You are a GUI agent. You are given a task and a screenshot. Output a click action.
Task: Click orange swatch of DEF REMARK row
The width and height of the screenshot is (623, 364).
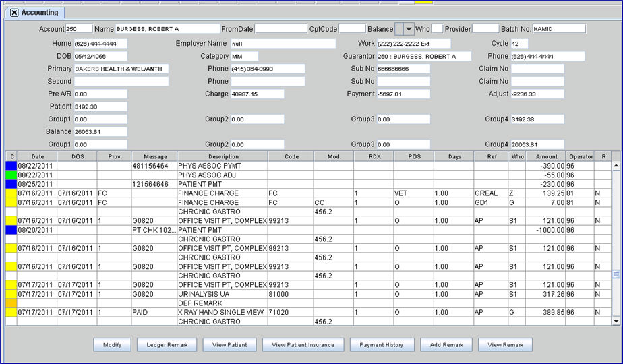(11, 303)
